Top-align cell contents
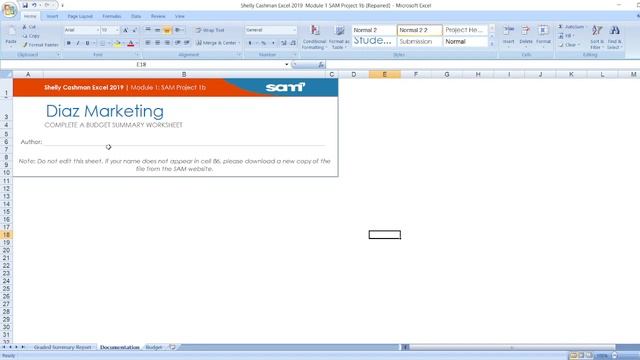The image size is (640, 360). 148,30
